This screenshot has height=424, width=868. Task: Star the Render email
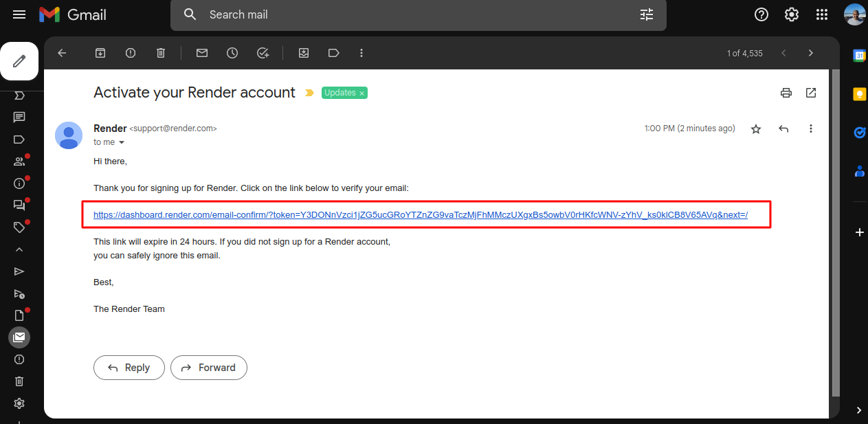coord(756,128)
